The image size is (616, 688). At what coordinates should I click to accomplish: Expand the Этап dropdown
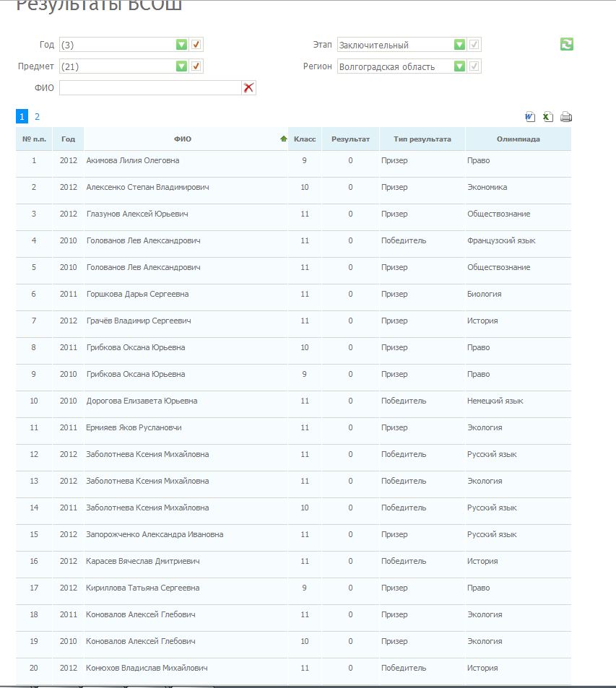pyautogui.click(x=459, y=44)
